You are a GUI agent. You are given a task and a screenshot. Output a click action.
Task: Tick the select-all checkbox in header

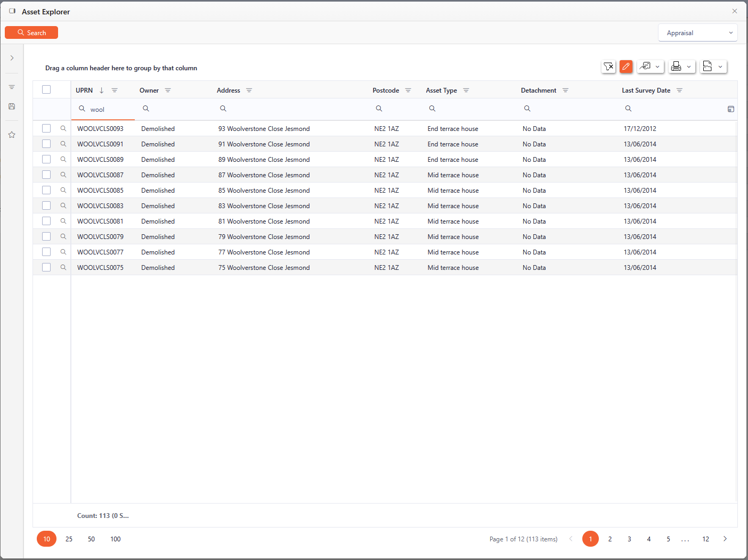(46, 90)
